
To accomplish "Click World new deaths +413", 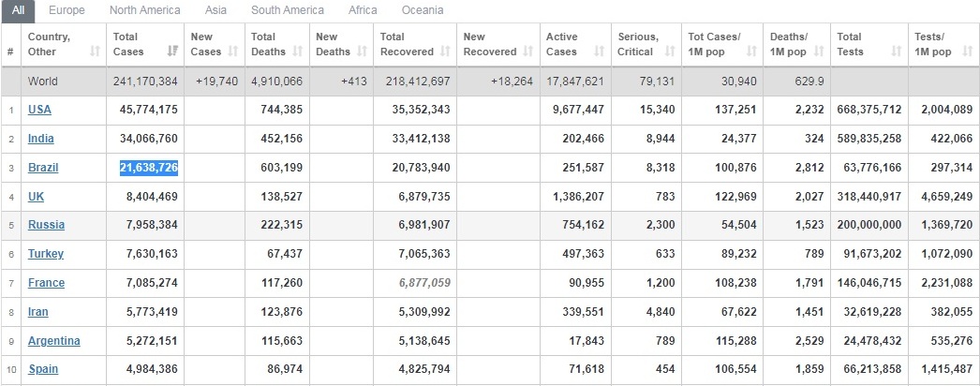I will click(353, 82).
